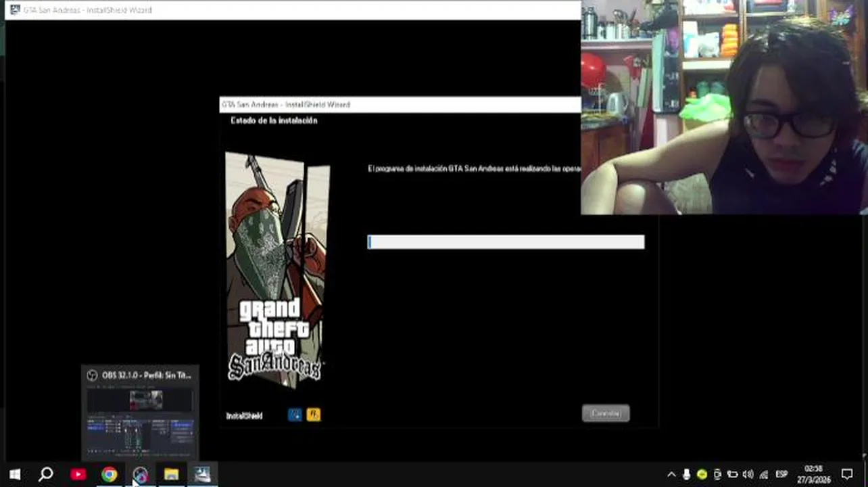This screenshot has width=868, height=487.
Task: Click the installation progress bar
Action: click(x=506, y=242)
